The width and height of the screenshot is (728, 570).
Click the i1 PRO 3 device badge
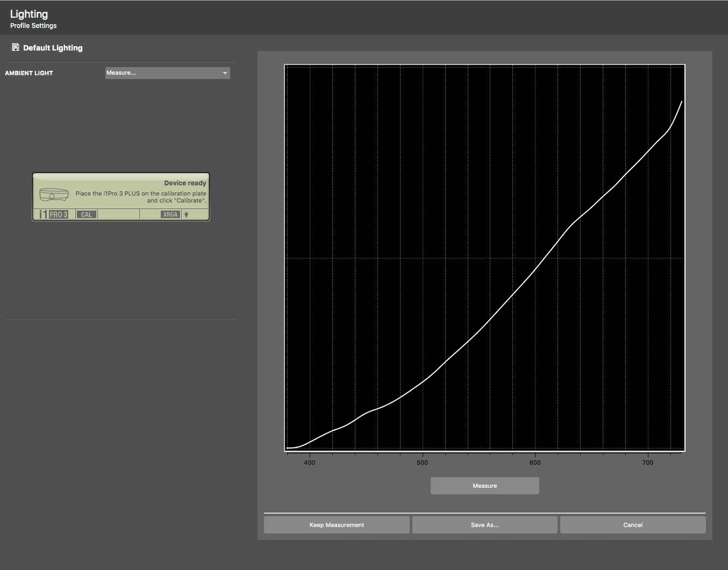coord(54,214)
